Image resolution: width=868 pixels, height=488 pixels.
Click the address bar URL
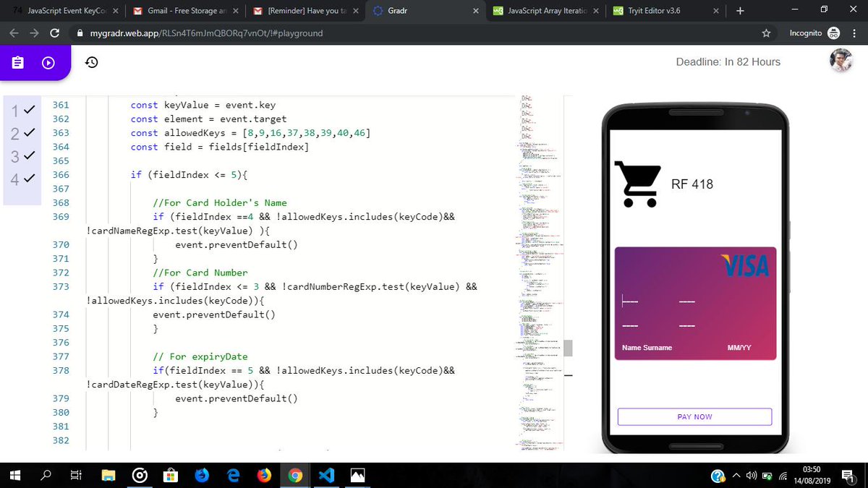pyautogui.click(x=206, y=33)
